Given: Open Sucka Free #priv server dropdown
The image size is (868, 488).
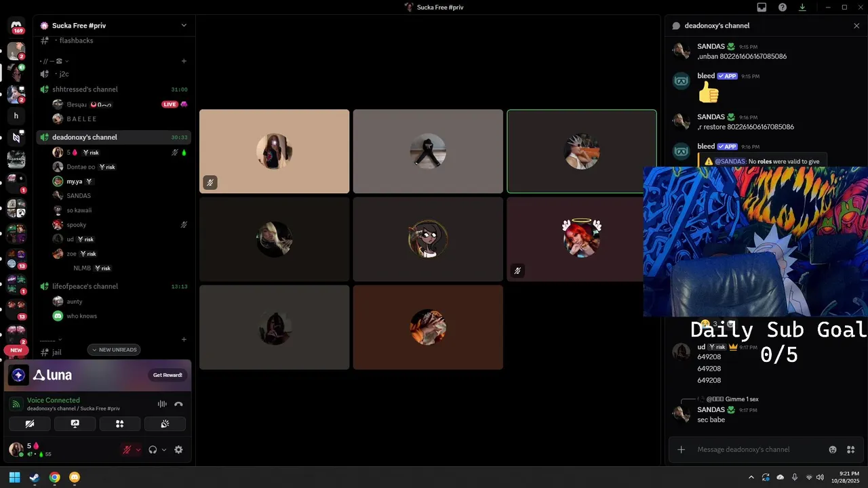Looking at the screenshot, I should (184, 26).
